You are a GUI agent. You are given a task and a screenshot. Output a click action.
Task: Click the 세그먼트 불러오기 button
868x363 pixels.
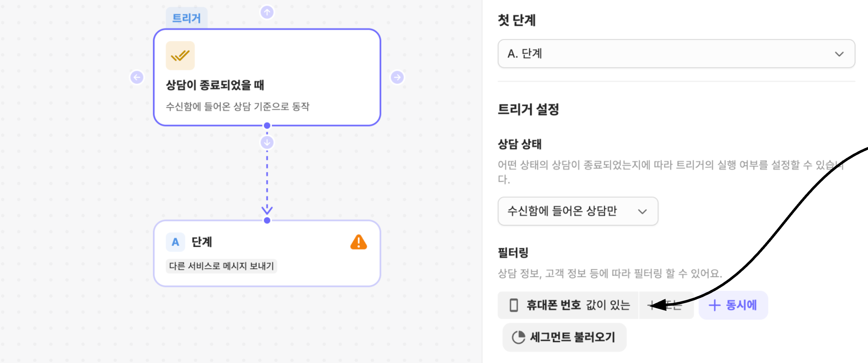pos(565,337)
